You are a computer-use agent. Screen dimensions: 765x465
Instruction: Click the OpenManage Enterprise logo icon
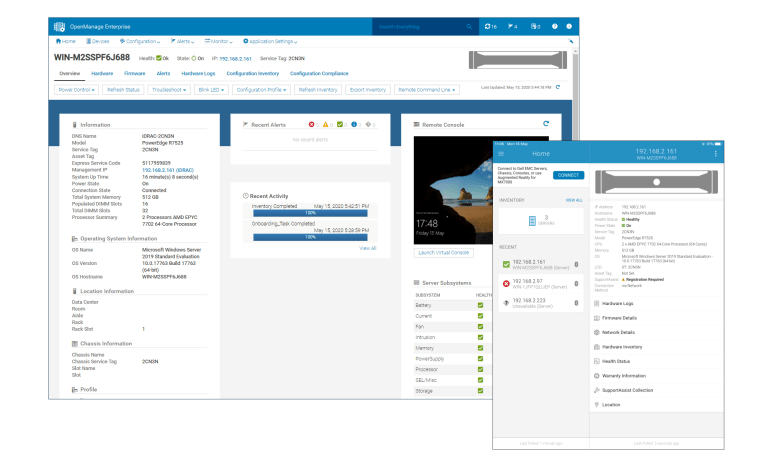pyautogui.click(x=60, y=27)
